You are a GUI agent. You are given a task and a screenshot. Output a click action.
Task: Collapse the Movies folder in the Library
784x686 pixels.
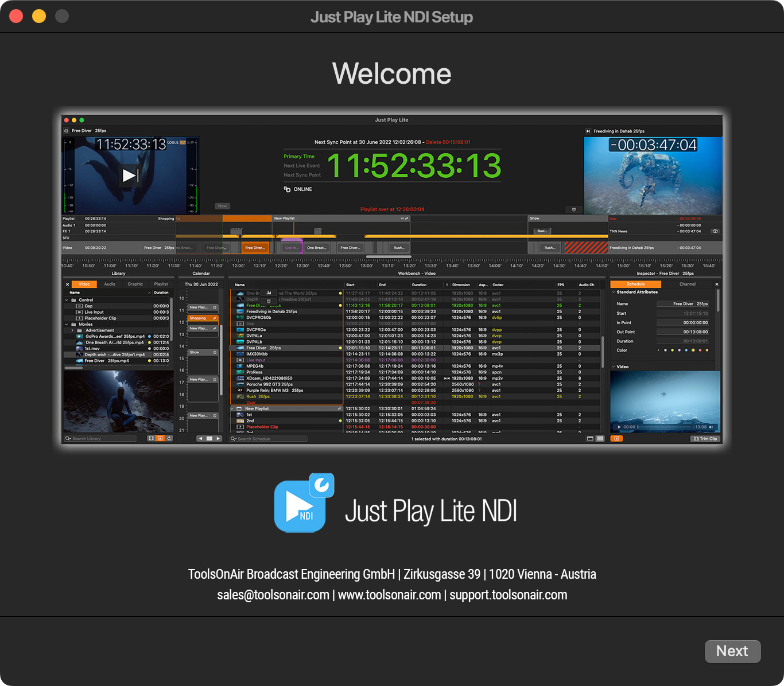(x=67, y=325)
